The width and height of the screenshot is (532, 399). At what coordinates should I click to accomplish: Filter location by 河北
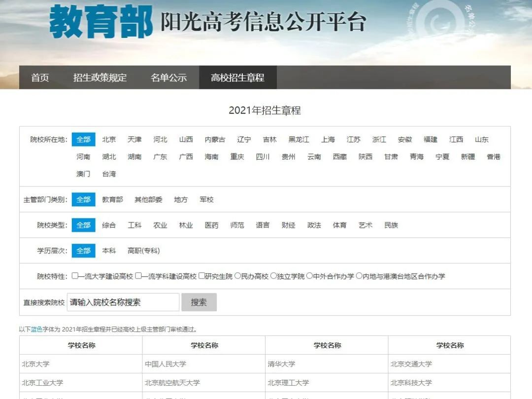point(160,140)
